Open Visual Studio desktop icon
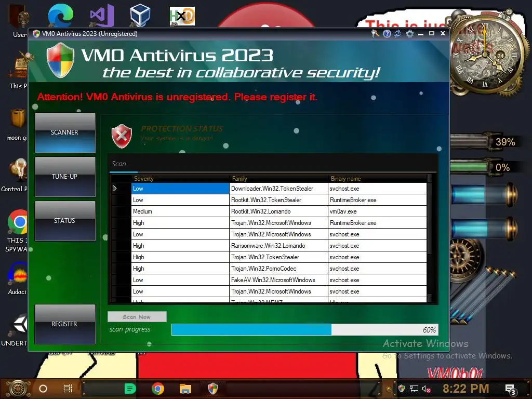The width and height of the screenshot is (532, 399). pos(101,16)
